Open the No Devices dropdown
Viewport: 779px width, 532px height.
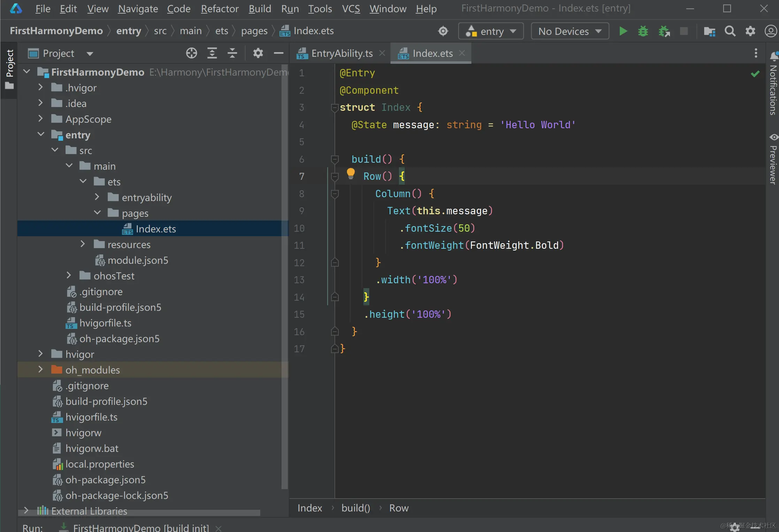click(570, 31)
